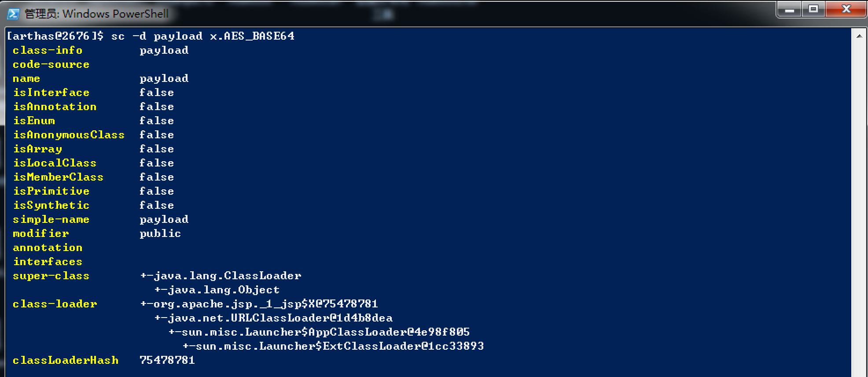Click java.lang.ClassLoader super-class entry
This screenshot has height=377, width=868.
click(221, 276)
